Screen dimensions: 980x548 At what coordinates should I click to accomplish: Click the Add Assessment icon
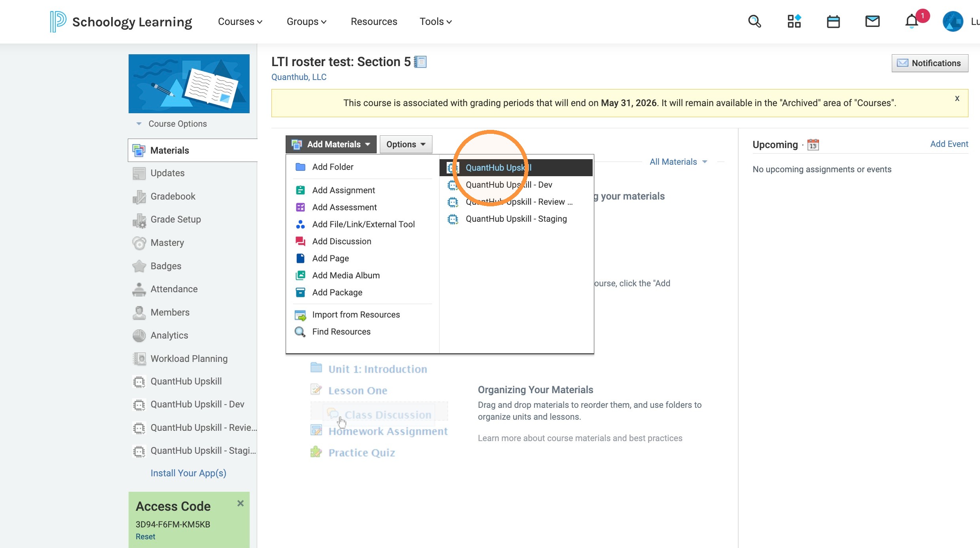coord(300,207)
